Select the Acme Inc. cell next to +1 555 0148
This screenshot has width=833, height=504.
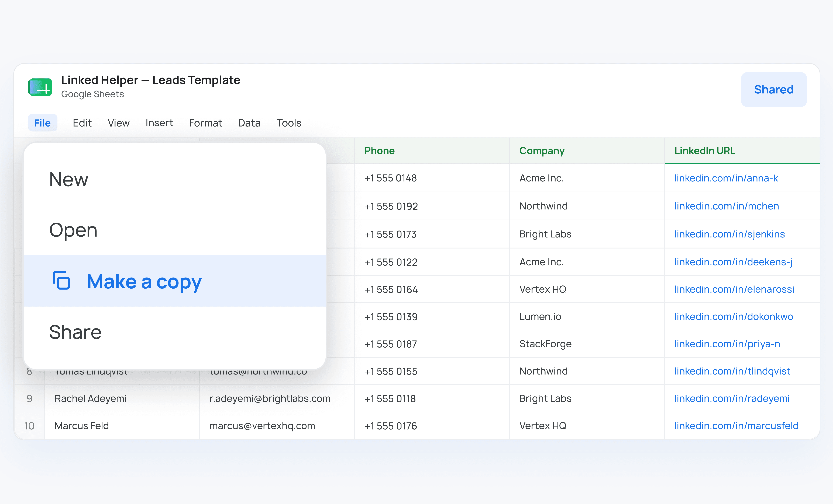587,178
